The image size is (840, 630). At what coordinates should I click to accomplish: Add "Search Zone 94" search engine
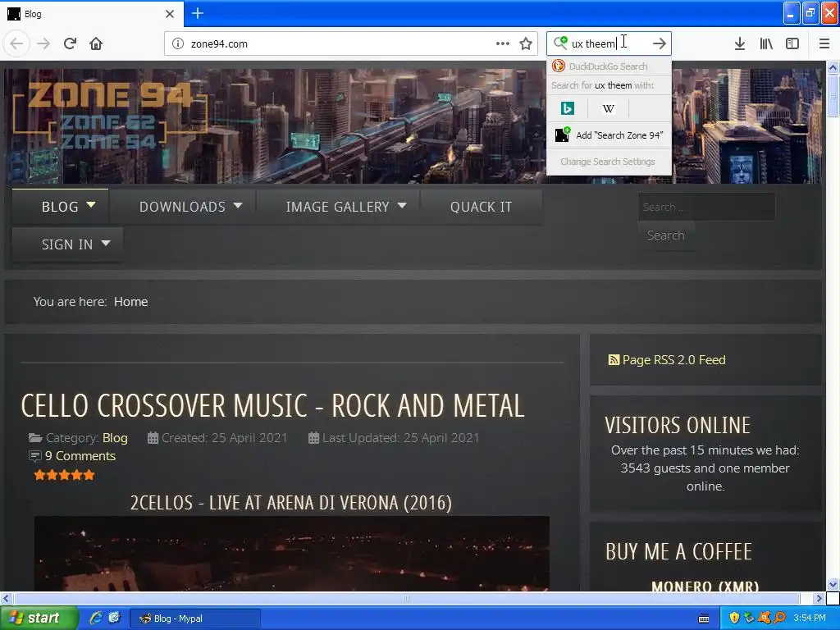609,135
